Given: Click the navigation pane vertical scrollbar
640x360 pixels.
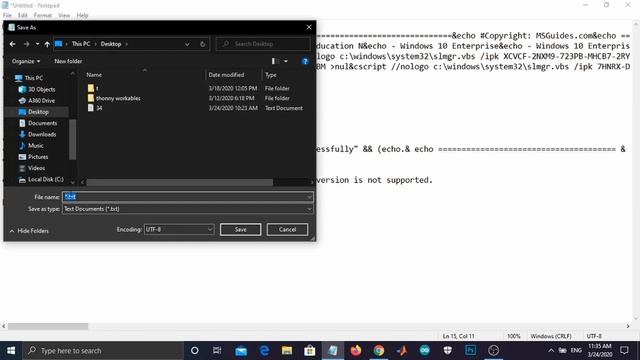Looking at the screenshot, I should coord(73,140).
